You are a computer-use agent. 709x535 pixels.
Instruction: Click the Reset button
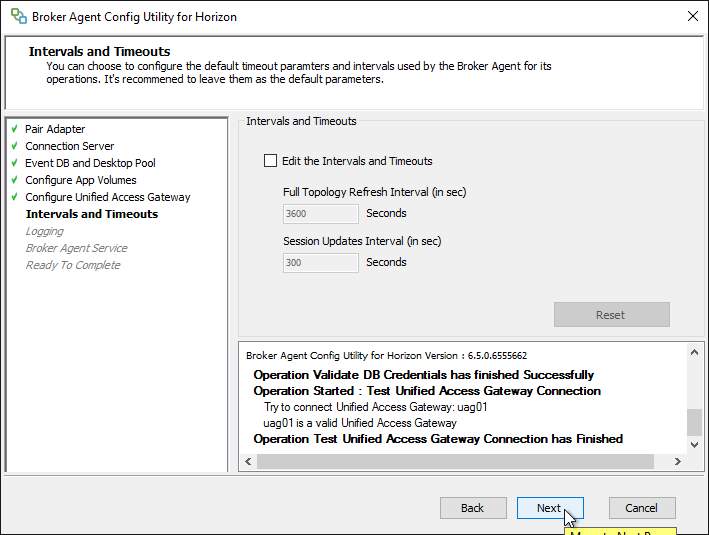611,315
